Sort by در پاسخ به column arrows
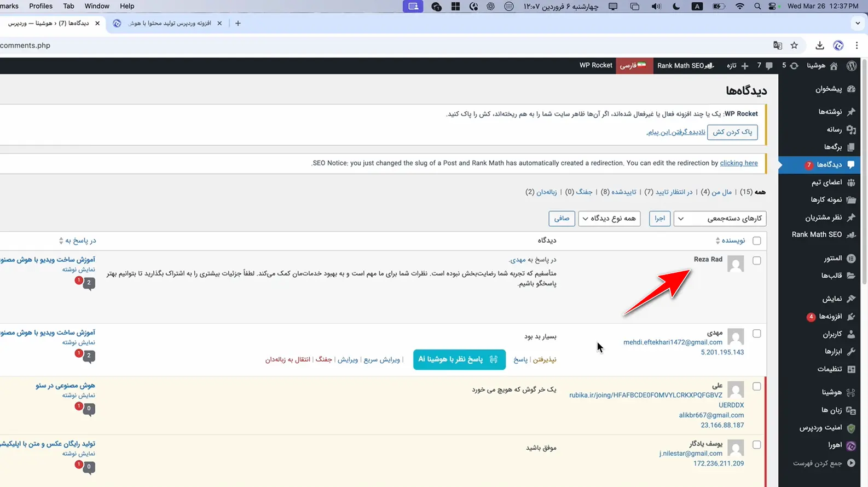 coord(61,241)
